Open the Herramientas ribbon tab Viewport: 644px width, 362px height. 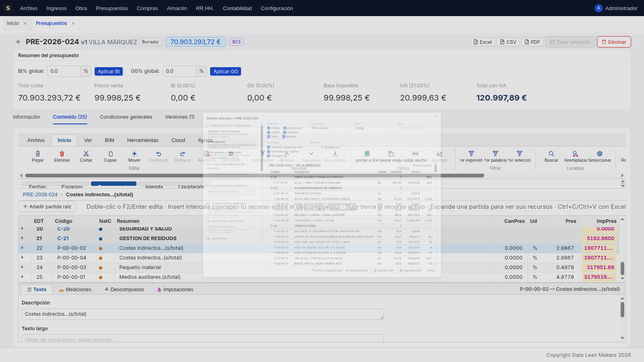[143, 140]
